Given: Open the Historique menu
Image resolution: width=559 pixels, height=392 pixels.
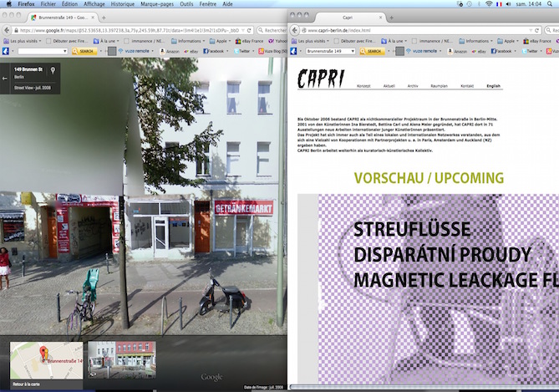Looking at the screenshot, I should pyautogui.click(x=122, y=4).
